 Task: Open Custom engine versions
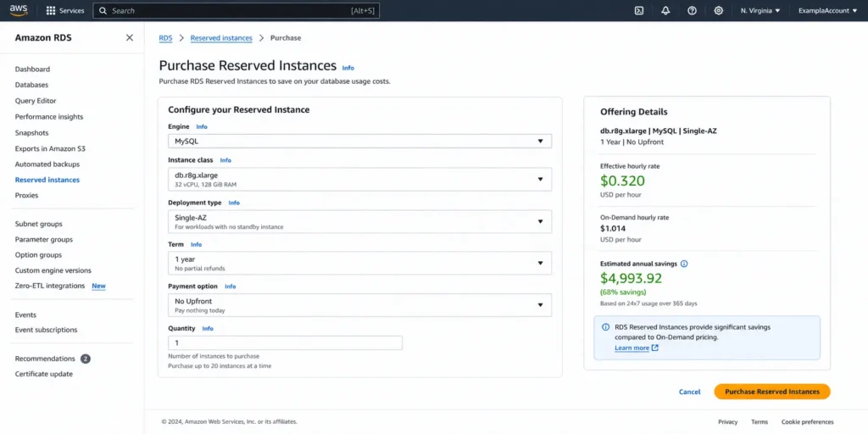pyautogui.click(x=53, y=270)
